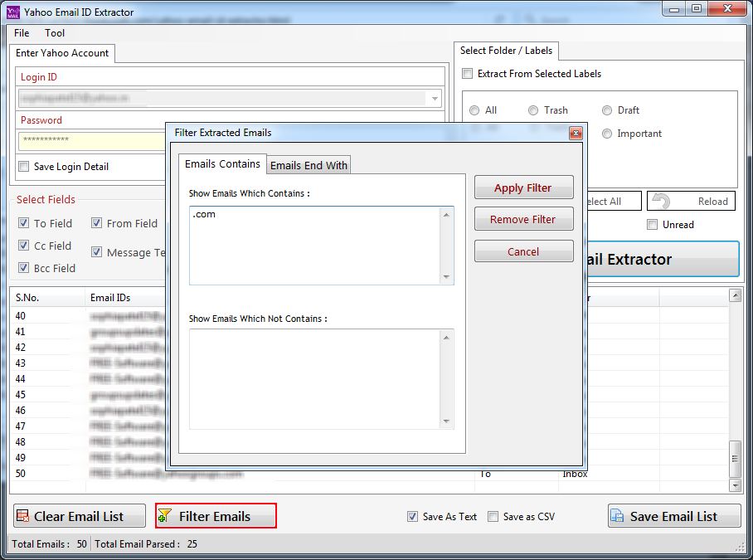
Task: Cancel the filter dialog
Action: click(523, 251)
